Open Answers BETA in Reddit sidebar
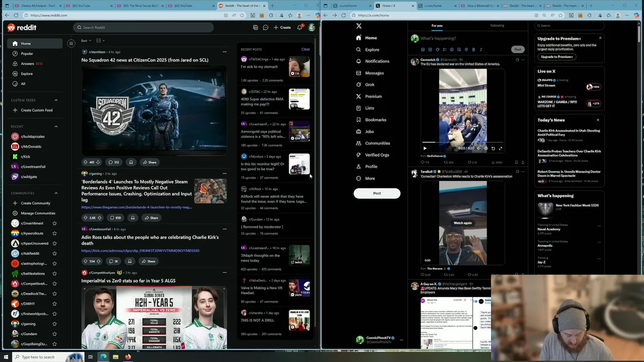Image resolution: width=644 pixels, height=362 pixels. 35,63
